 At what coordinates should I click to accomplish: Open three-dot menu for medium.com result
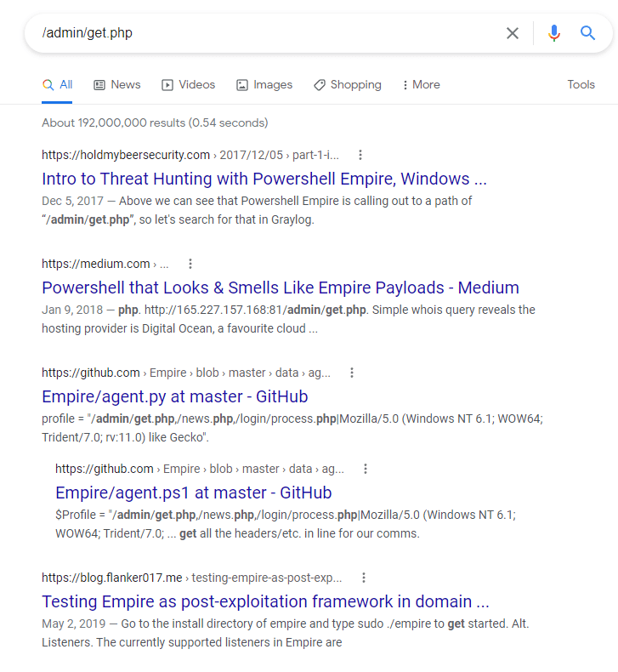190,264
